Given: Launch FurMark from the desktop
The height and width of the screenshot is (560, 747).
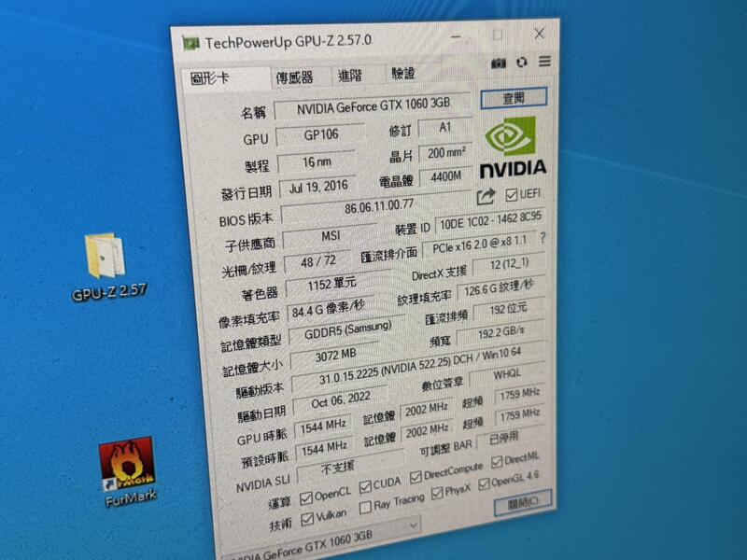Looking at the screenshot, I should (126, 462).
